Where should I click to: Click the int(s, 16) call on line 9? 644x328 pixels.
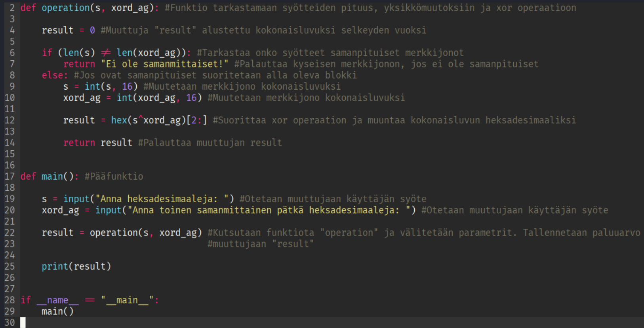[x=111, y=86]
